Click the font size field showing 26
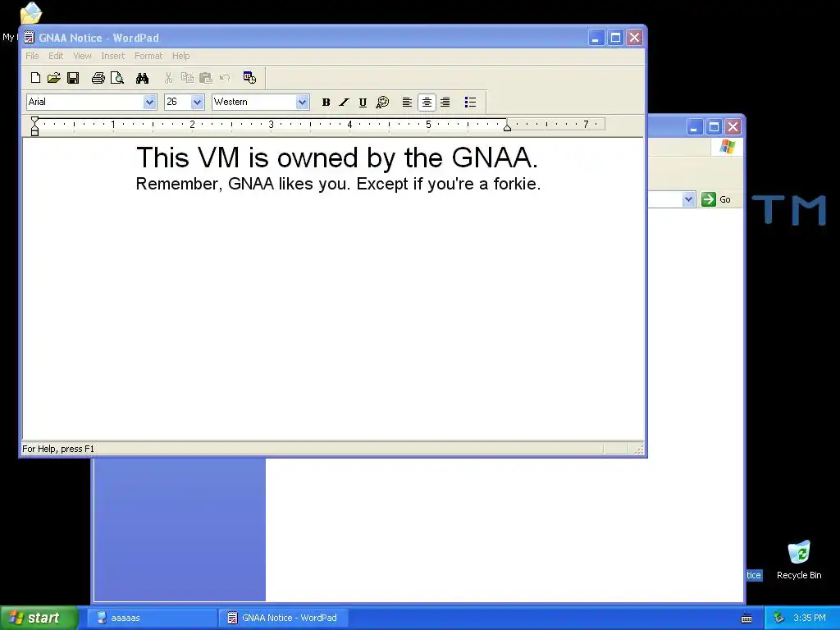Image resolution: width=840 pixels, height=630 pixels. [x=177, y=102]
